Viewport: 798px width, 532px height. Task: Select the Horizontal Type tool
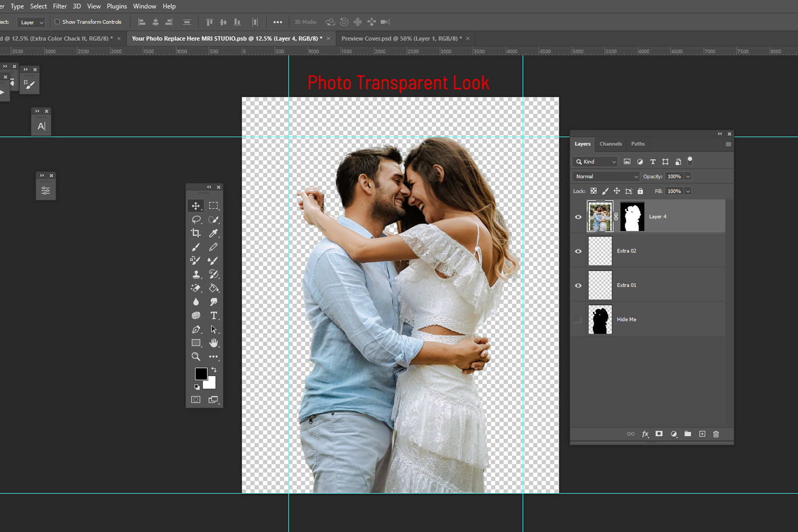214,316
